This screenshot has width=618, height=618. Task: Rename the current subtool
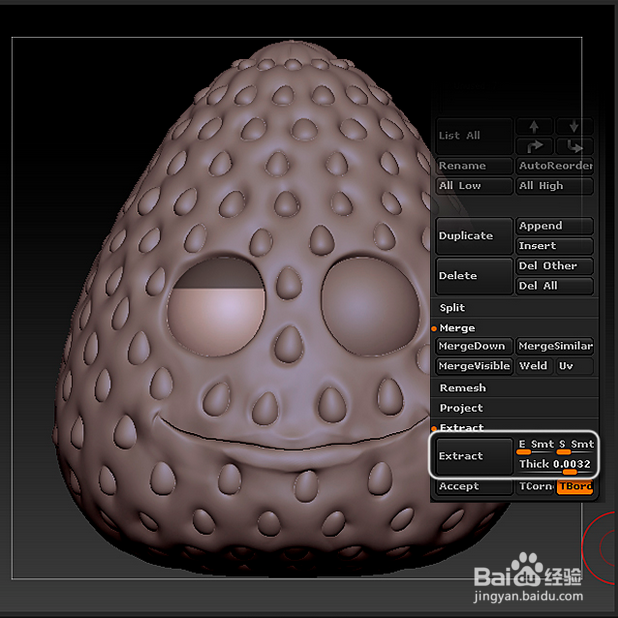(x=474, y=166)
